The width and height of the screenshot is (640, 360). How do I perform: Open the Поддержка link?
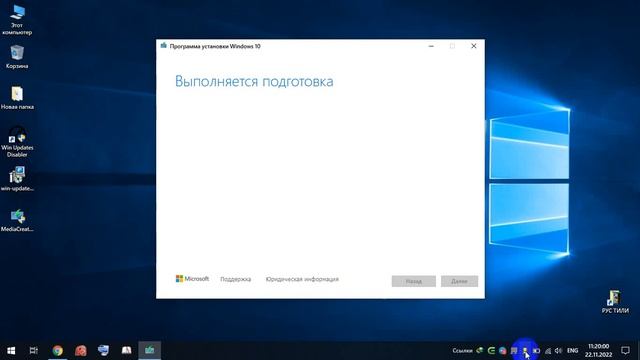click(x=236, y=279)
